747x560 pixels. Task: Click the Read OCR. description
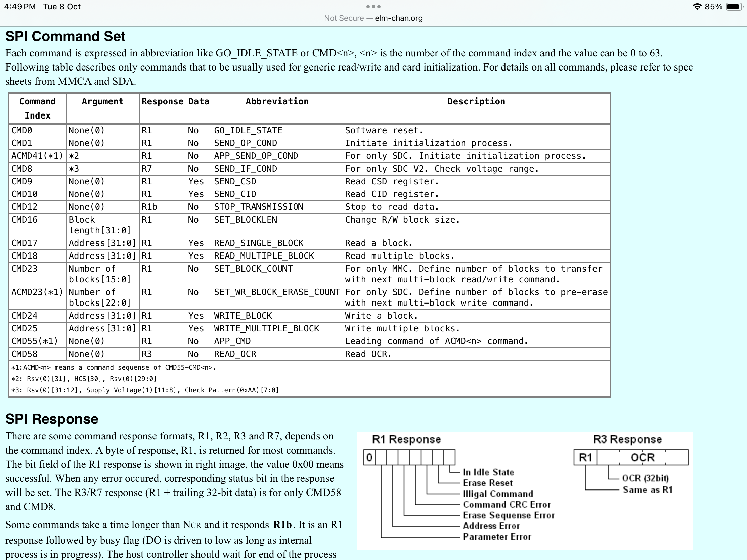pyautogui.click(x=477, y=354)
